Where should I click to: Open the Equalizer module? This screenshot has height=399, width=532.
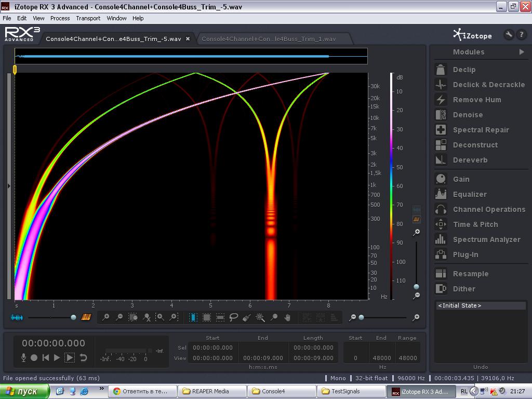tap(469, 194)
